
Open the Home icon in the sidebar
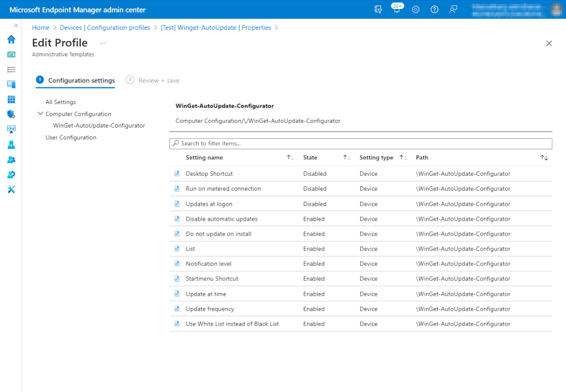point(11,39)
